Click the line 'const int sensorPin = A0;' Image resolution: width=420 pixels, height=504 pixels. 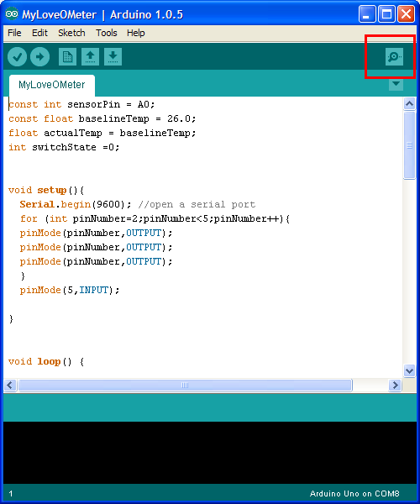(x=81, y=104)
